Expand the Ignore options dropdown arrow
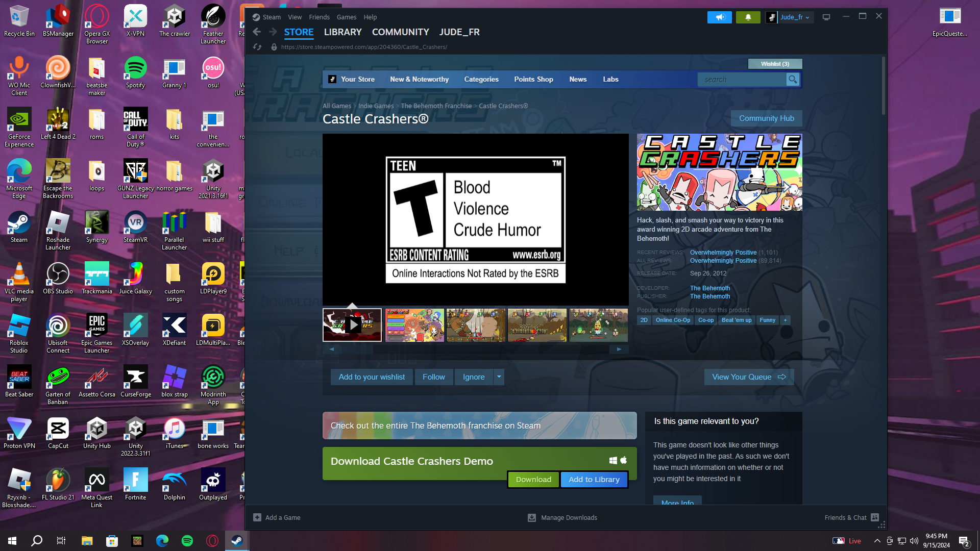980x551 pixels. click(x=499, y=377)
